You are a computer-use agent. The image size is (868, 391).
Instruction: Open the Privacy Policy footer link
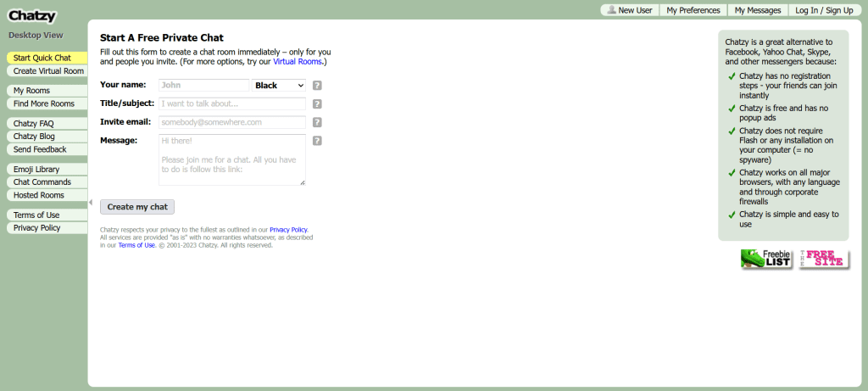point(288,230)
